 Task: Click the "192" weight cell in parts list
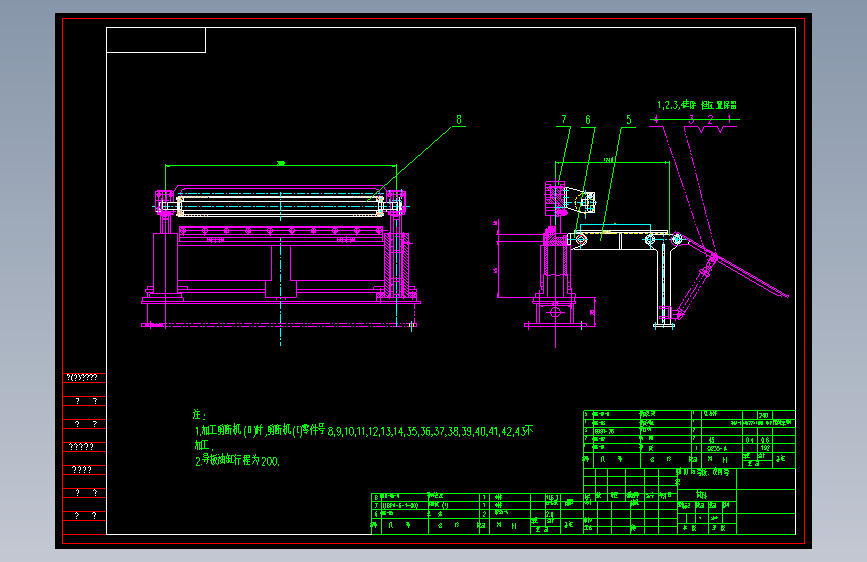coord(765,448)
